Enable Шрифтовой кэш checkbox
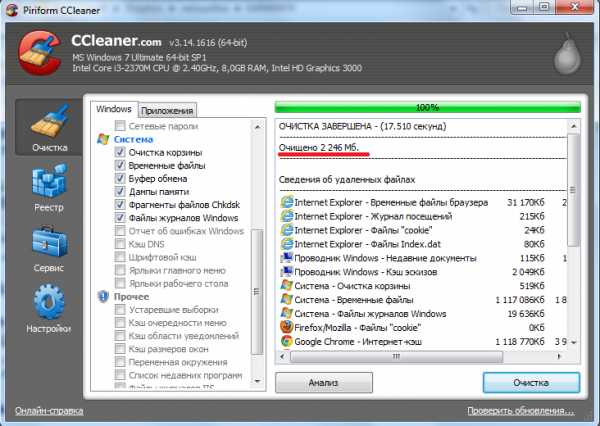The image size is (600, 426). tap(120, 257)
